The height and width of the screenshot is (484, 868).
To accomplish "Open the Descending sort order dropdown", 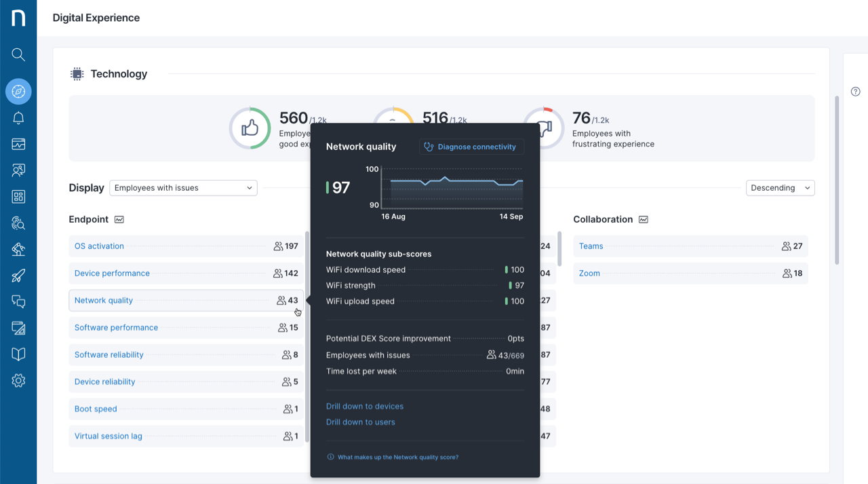I will pyautogui.click(x=780, y=187).
